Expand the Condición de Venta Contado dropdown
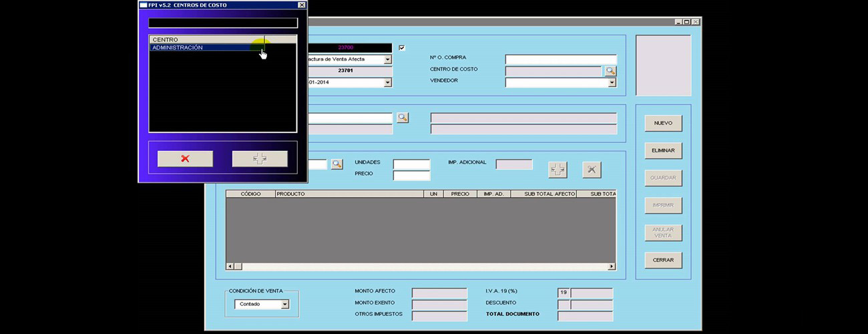868x334 pixels. click(x=285, y=305)
